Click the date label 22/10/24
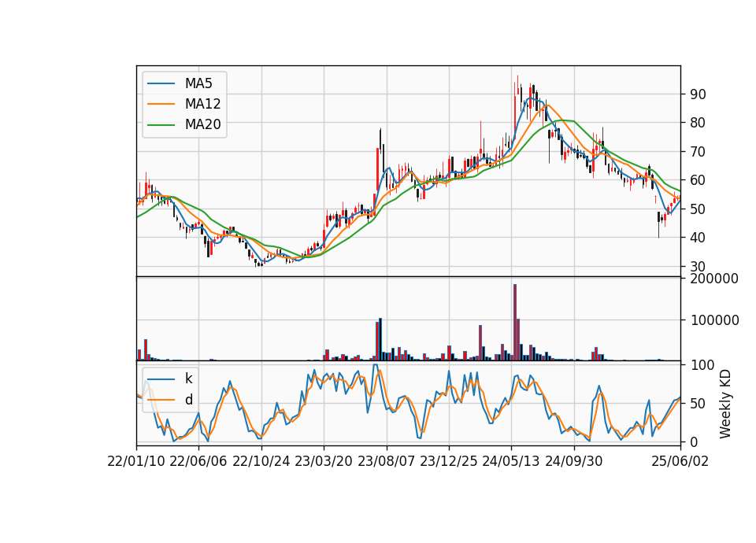Image resolution: width=756 pixels, height=543 pixels. pos(261,461)
